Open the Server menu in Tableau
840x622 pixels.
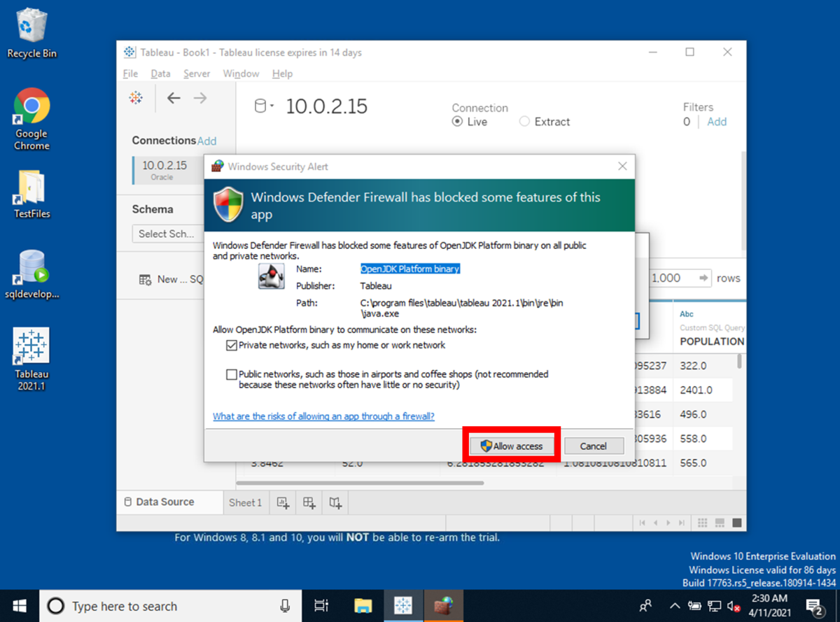pyautogui.click(x=197, y=73)
